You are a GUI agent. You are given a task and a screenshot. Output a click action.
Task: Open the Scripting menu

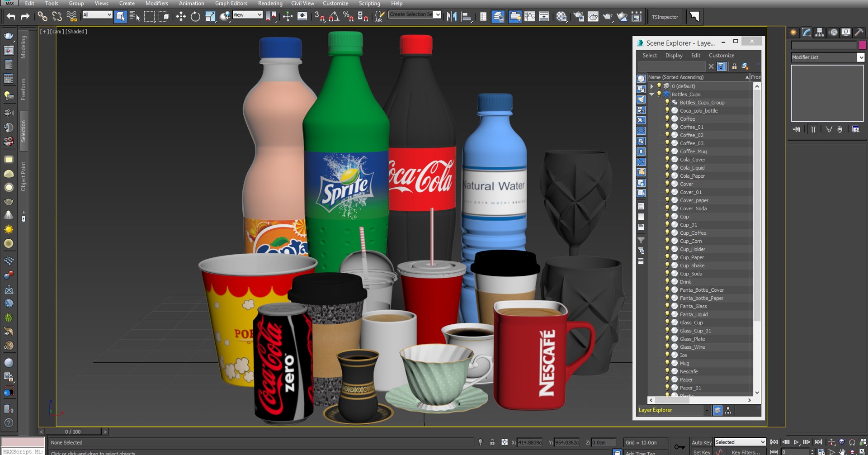369,3
